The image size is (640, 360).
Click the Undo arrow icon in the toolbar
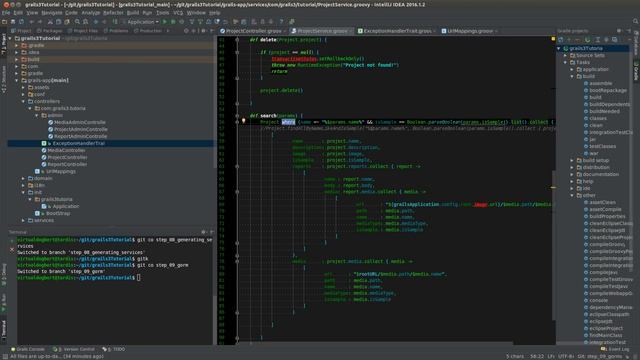[x=31, y=22]
